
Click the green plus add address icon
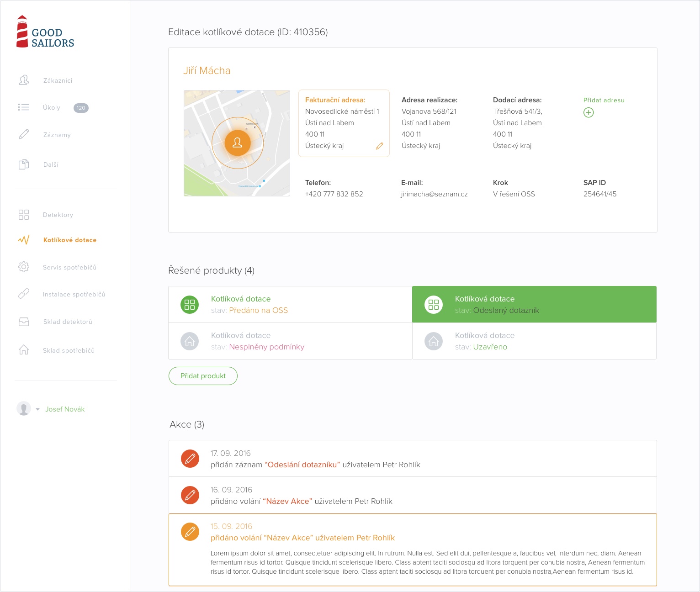click(x=589, y=112)
